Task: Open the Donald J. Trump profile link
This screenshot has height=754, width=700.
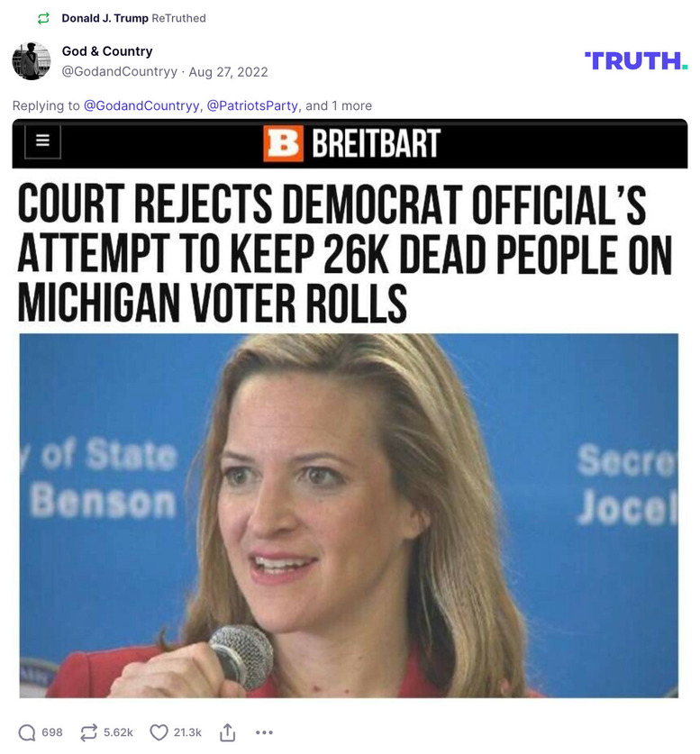Action: tap(105, 18)
